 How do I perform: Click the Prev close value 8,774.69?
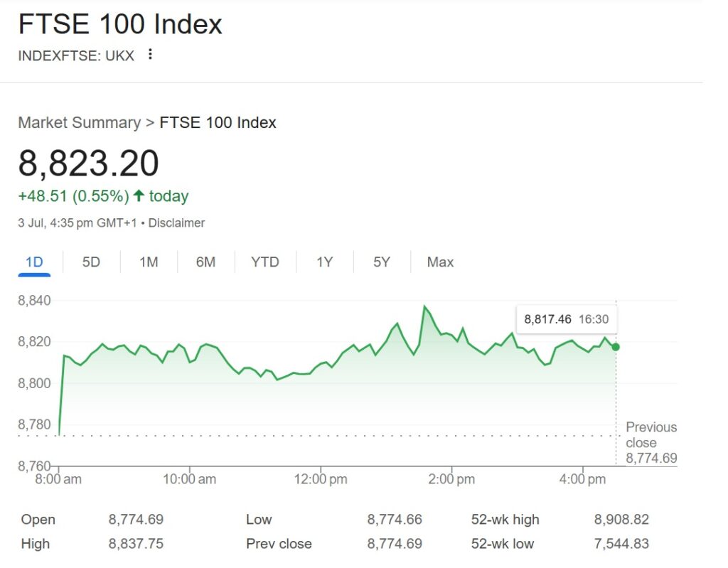395,544
